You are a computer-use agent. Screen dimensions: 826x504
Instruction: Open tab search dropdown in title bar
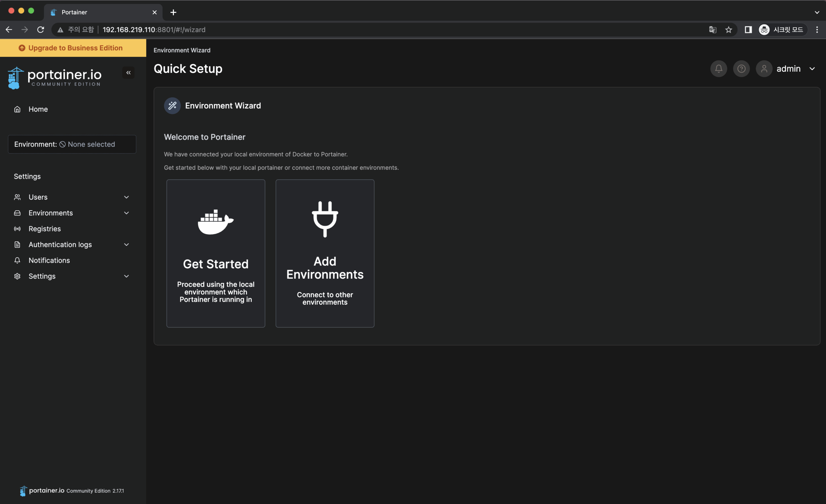[817, 12]
